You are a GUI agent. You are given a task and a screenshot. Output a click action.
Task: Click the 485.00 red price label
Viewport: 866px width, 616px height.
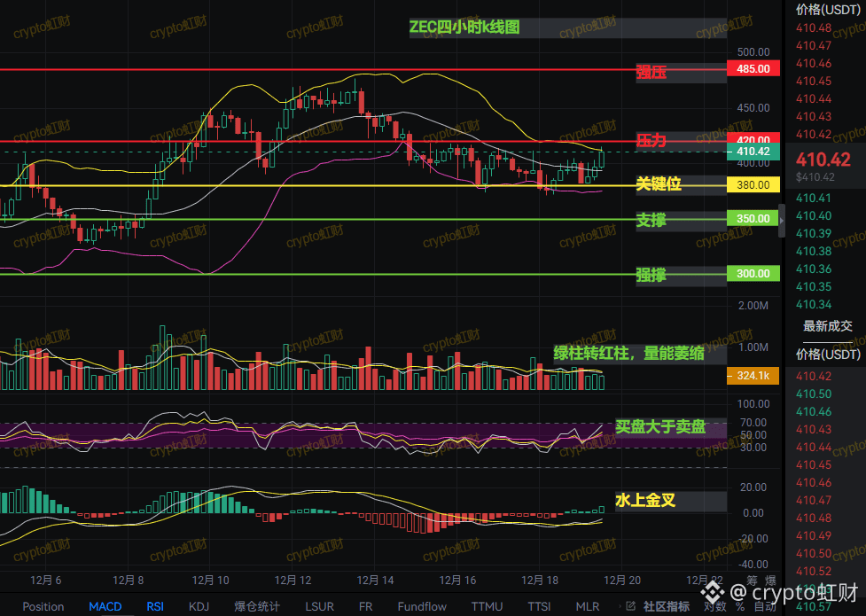[x=753, y=68]
